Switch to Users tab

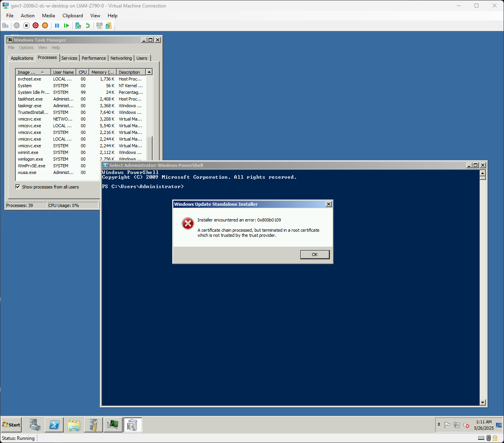(x=142, y=58)
